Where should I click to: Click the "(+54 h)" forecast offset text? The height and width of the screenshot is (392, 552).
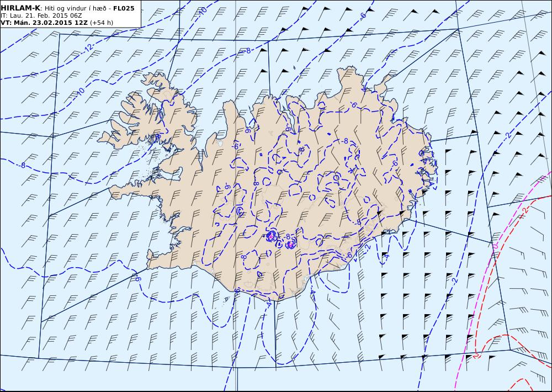pos(102,23)
